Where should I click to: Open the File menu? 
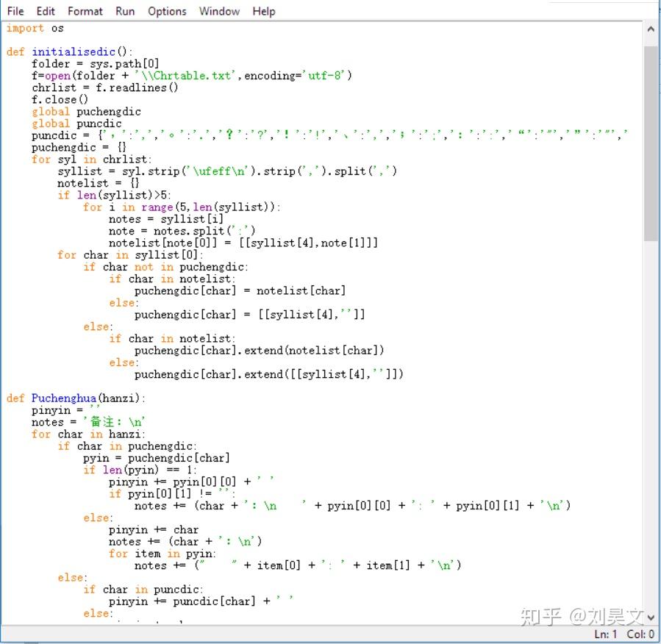pyautogui.click(x=15, y=11)
